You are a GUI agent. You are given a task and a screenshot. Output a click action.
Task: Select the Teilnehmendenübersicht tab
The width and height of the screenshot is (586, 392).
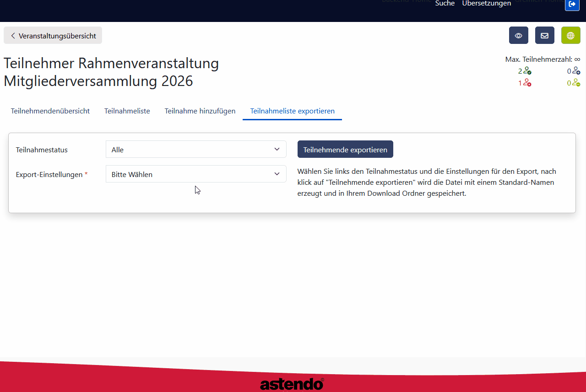pos(50,111)
